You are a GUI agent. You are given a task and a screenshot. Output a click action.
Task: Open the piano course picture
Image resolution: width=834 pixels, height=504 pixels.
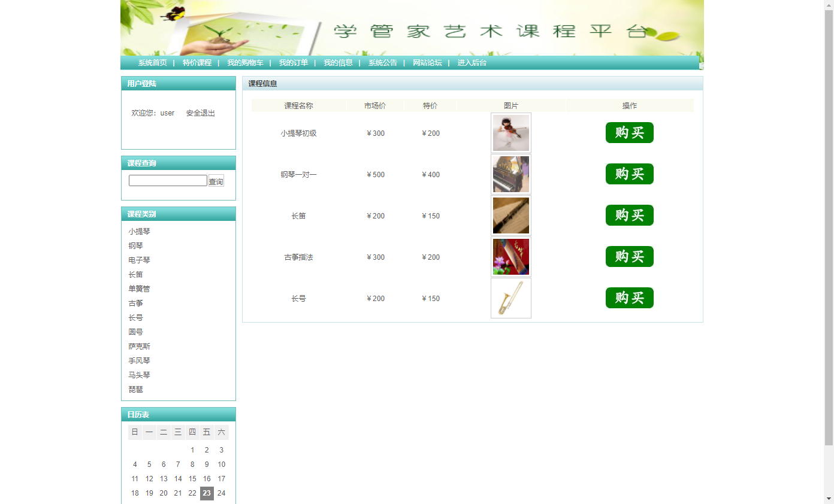point(510,174)
